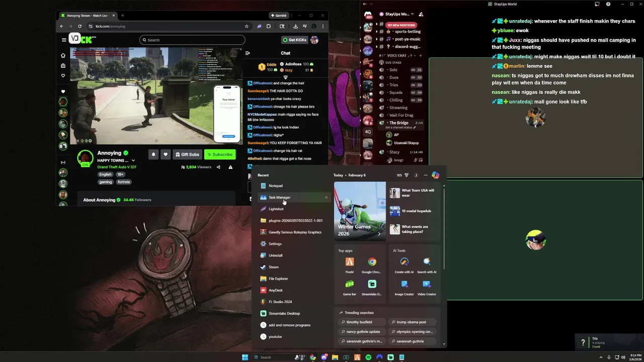
Task: Click the Get KICKs button
Action: 294,40
